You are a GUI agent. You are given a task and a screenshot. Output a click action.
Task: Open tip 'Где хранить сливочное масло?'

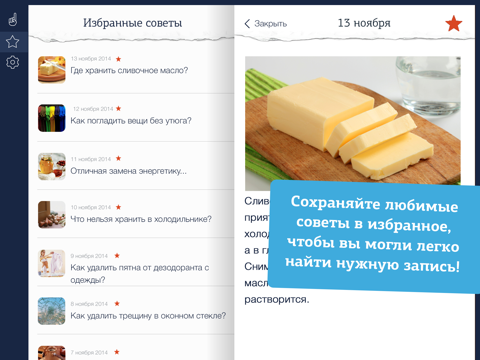129,70
